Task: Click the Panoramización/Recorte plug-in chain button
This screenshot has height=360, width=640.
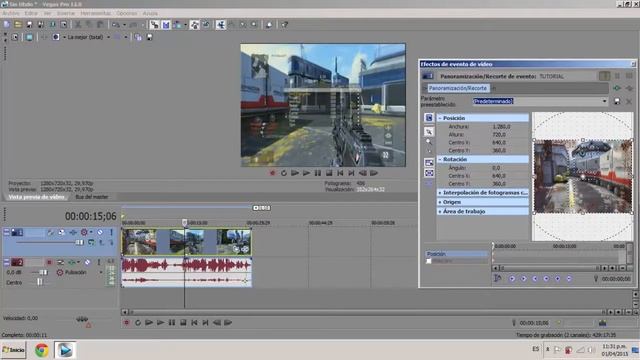Action: (458, 88)
